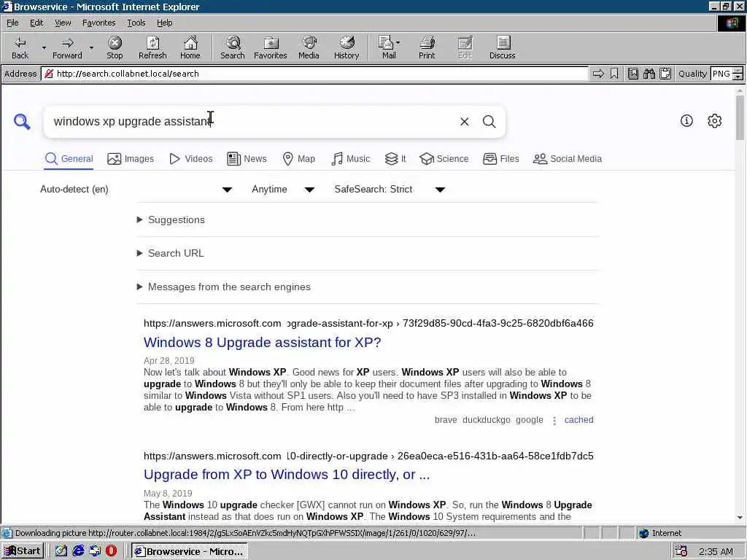Open the Mail button dropdown arrow
747x560 pixels.
398,43
